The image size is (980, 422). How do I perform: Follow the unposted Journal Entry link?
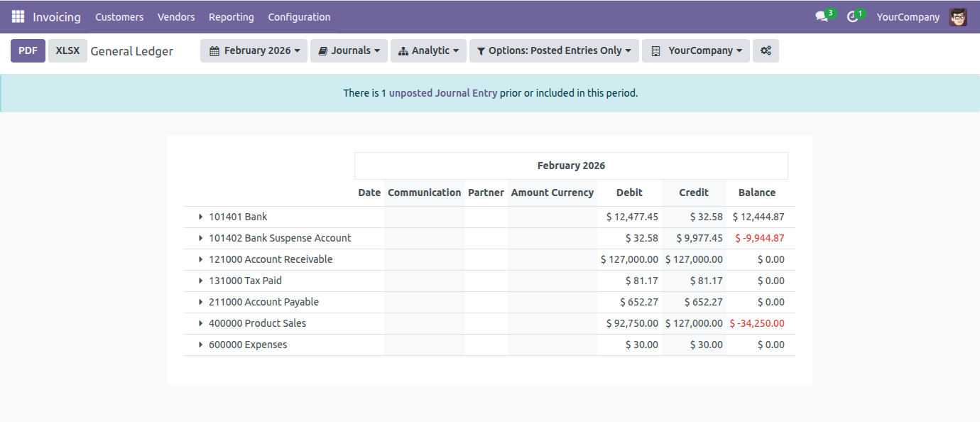[443, 93]
